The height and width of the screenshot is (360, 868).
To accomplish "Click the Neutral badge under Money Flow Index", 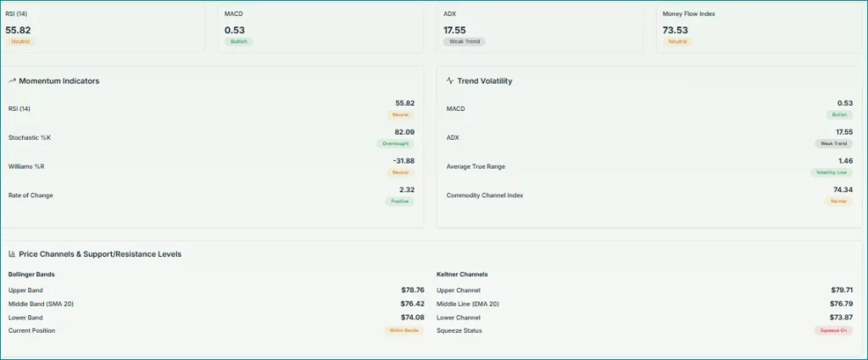I will (677, 42).
